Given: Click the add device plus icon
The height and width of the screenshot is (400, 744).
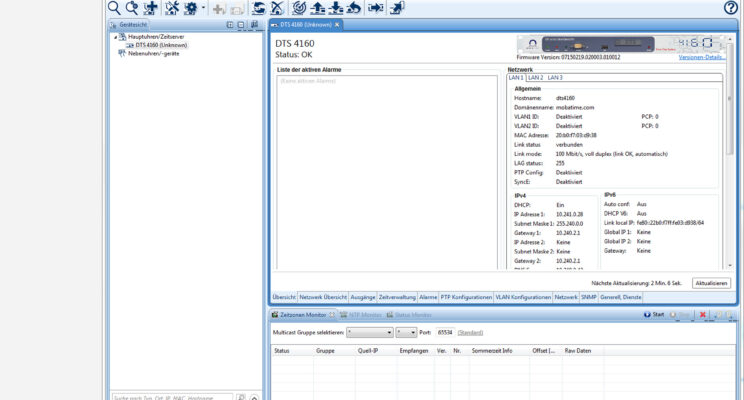Looking at the screenshot, I should coord(151,8).
